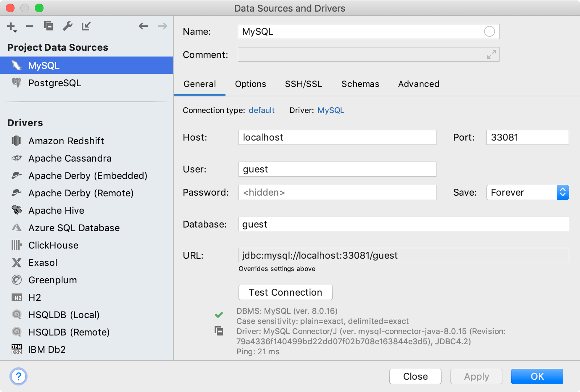Open the help question mark icon
This screenshot has height=392, width=580.
(x=18, y=376)
